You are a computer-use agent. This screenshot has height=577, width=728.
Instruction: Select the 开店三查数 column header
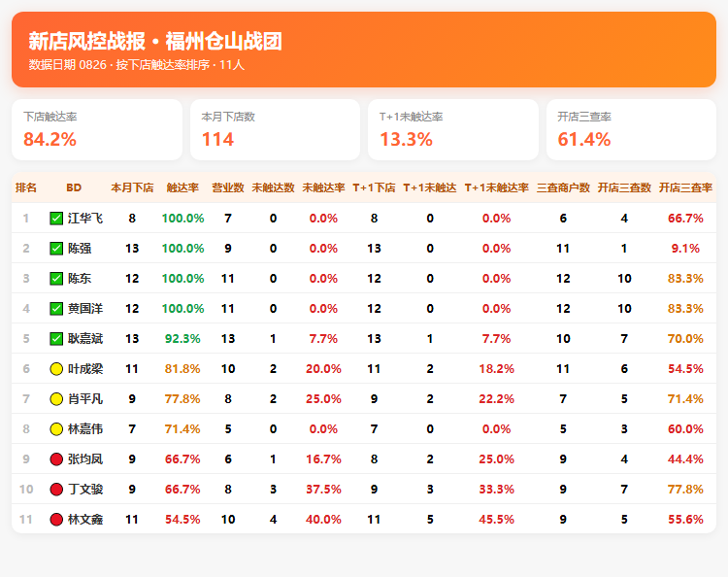[624, 187]
